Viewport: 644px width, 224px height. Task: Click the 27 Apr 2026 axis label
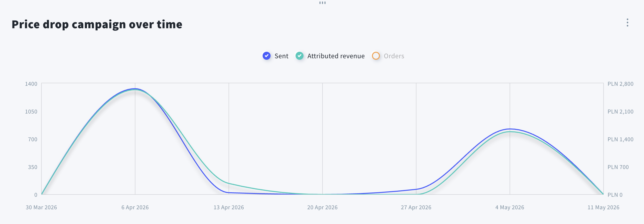click(416, 207)
